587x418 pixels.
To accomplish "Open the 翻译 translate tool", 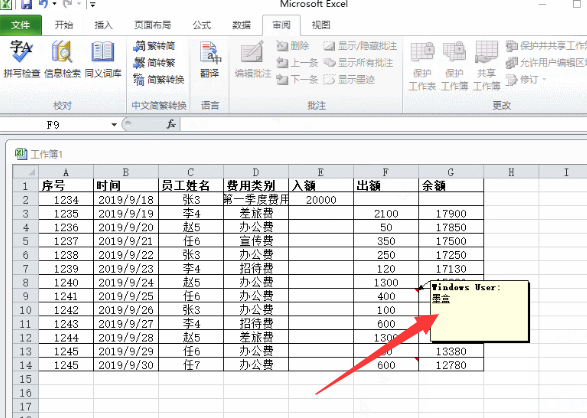I will (x=210, y=59).
